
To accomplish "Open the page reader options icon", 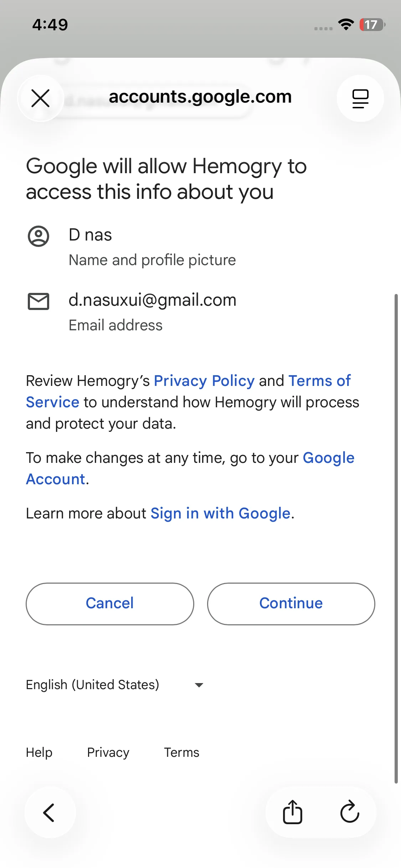I will point(360,98).
